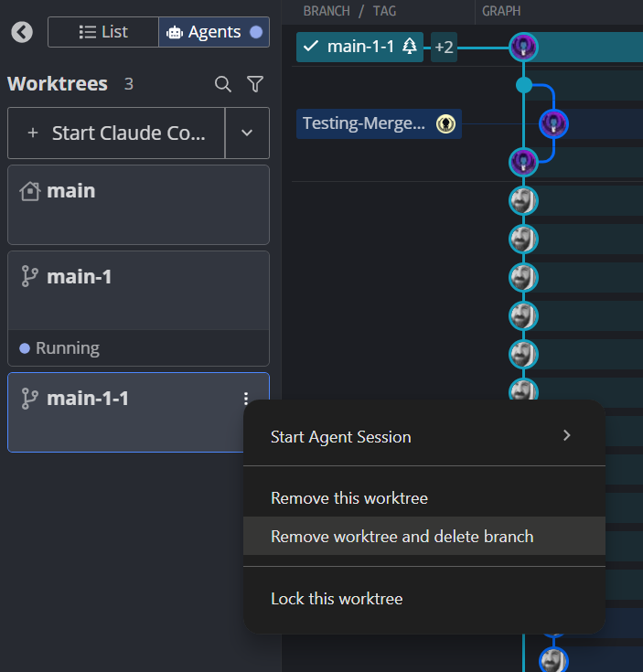The height and width of the screenshot is (672, 643).
Task: Click the GRAPH column header
Action: [501, 11]
